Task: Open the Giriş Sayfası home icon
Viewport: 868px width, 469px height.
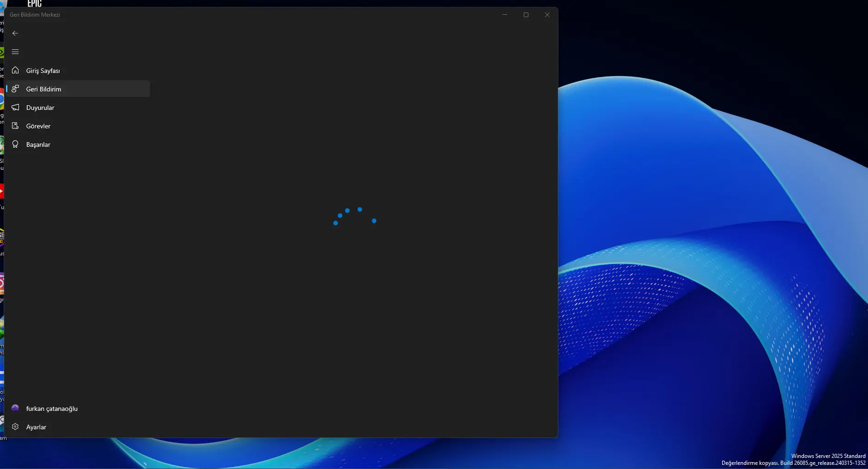Action: pyautogui.click(x=15, y=70)
